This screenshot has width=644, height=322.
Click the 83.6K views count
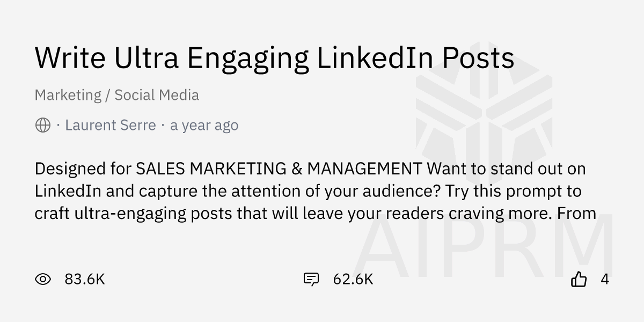click(x=85, y=279)
